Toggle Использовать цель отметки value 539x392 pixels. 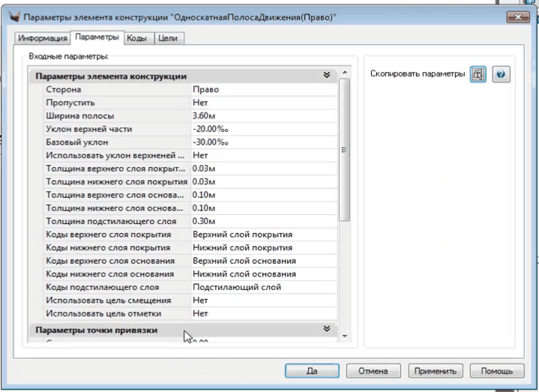262,313
